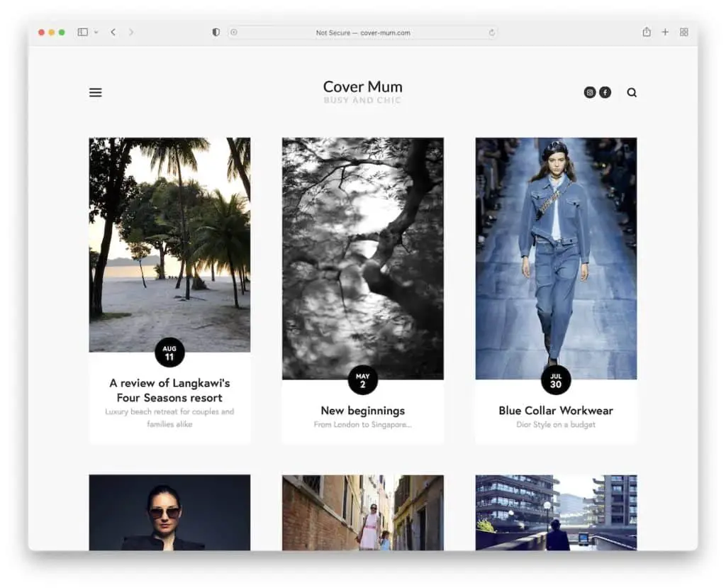Toggle the Safari sidebar

click(x=82, y=32)
